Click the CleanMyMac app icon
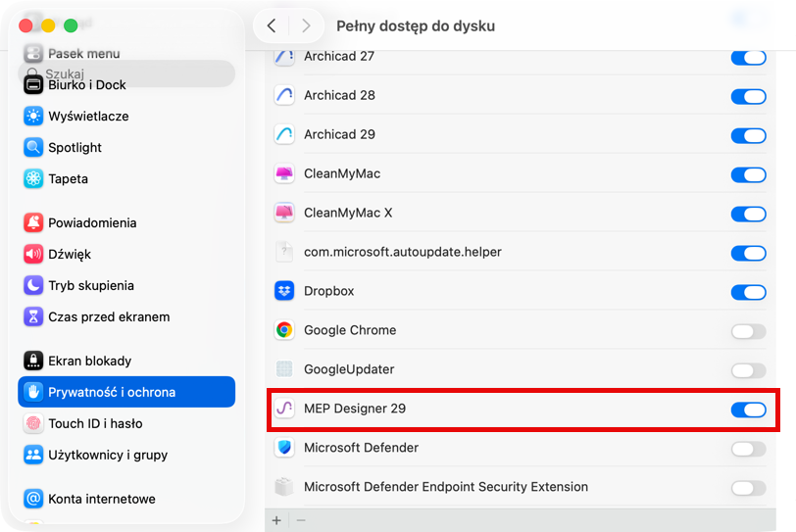The image size is (796, 532). coord(284,173)
